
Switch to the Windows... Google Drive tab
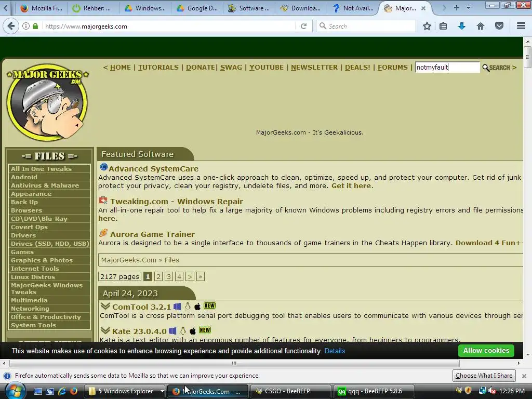pyautogui.click(x=145, y=8)
